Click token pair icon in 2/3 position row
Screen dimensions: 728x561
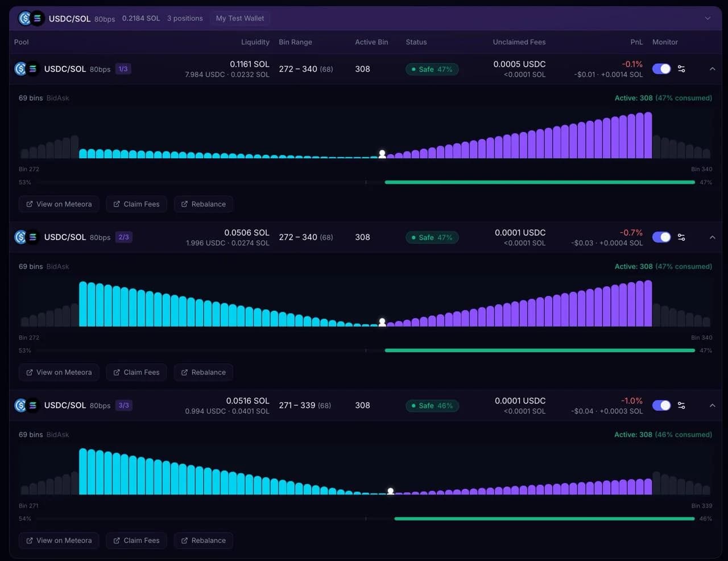pos(27,237)
